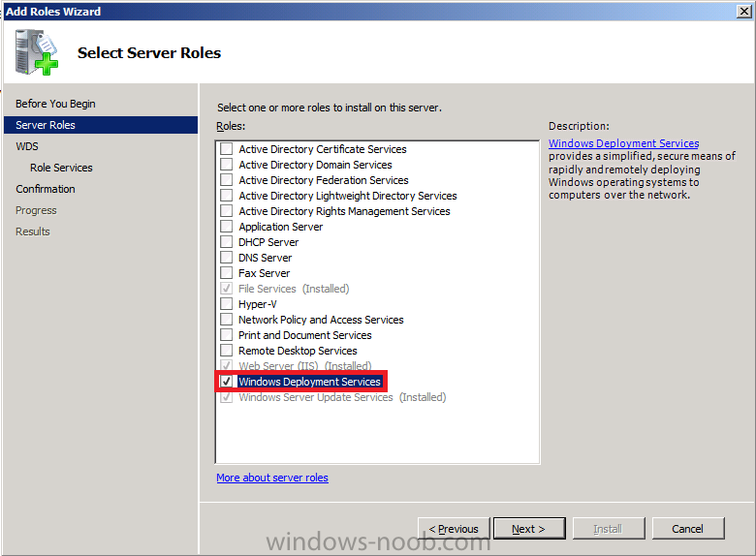Check the DNS Server role box
The image size is (756, 556).
(x=226, y=257)
